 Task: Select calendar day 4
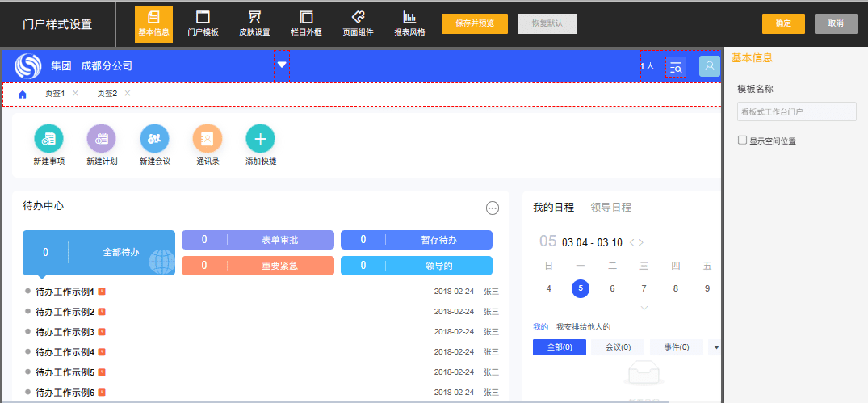[548, 288]
